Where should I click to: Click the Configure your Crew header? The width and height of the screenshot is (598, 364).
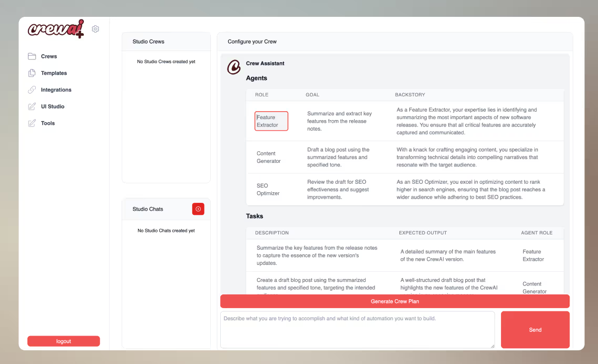(x=252, y=42)
